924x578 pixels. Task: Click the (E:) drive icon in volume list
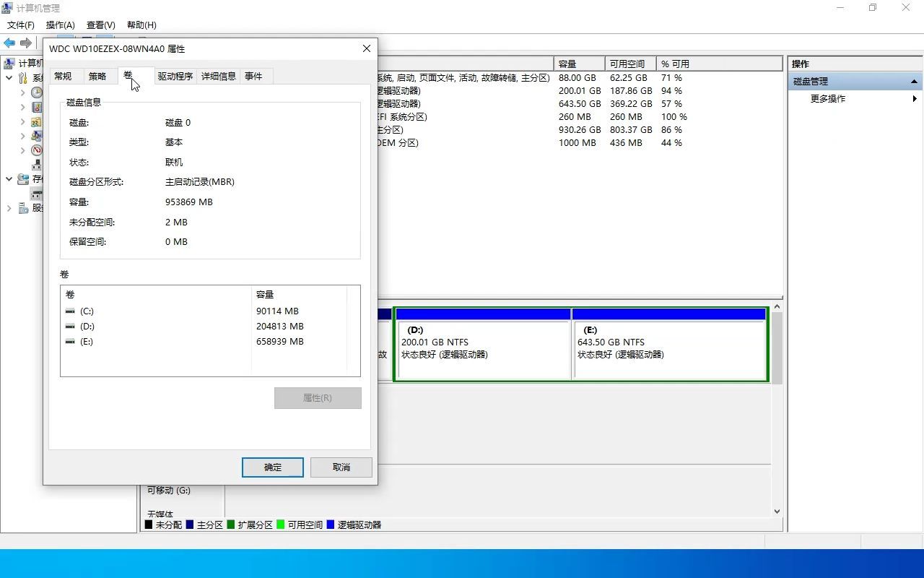point(70,342)
